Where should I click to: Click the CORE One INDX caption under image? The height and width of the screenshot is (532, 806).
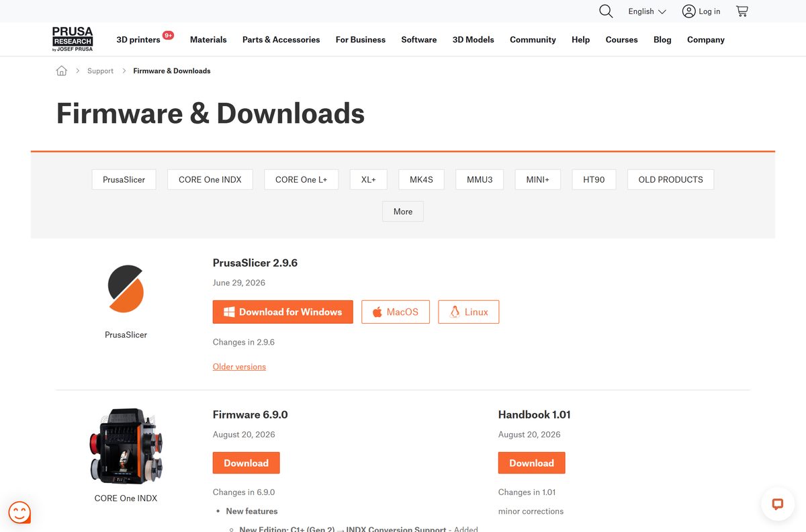coord(126,498)
